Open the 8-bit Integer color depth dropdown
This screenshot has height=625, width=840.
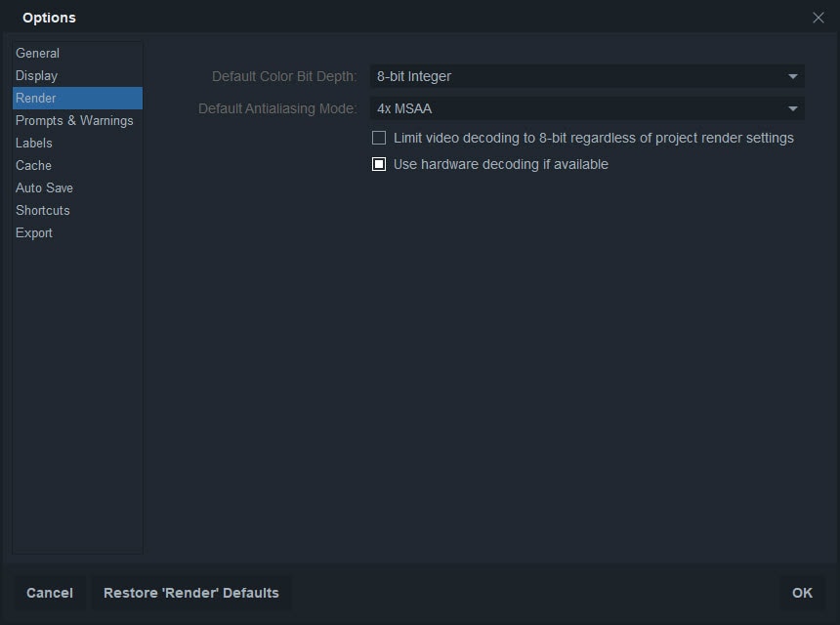[587, 76]
